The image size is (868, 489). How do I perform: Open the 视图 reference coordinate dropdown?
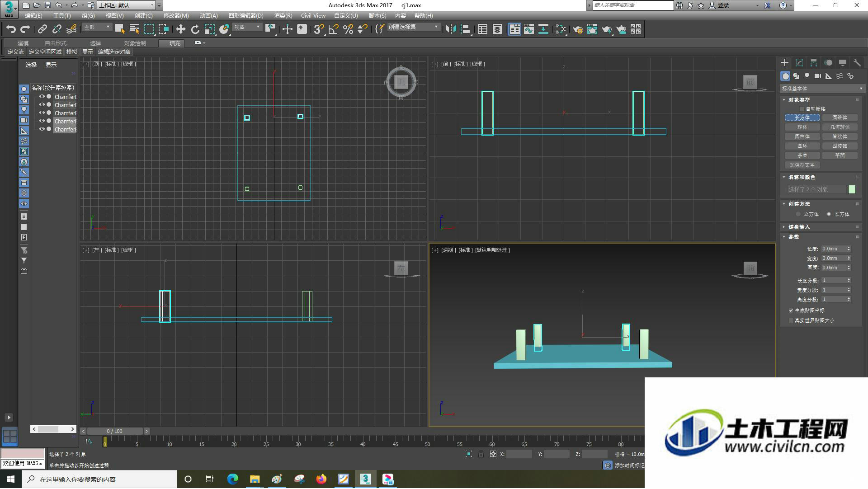pos(247,28)
